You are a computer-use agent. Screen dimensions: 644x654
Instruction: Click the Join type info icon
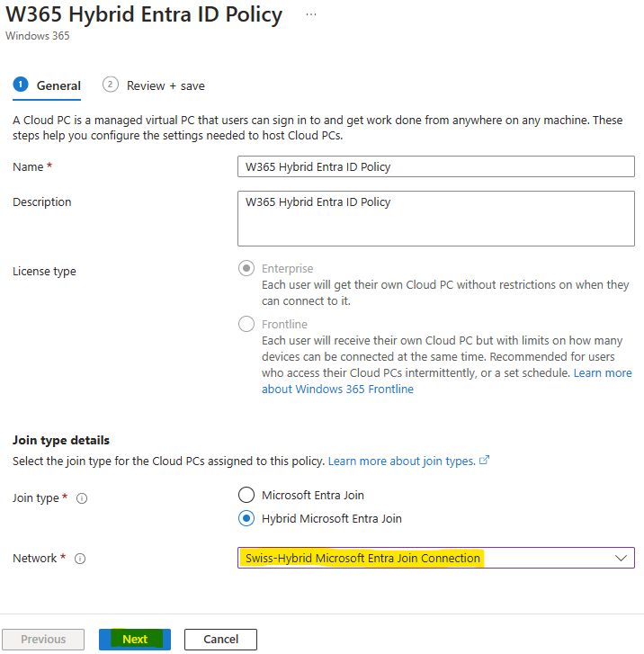click(x=82, y=498)
